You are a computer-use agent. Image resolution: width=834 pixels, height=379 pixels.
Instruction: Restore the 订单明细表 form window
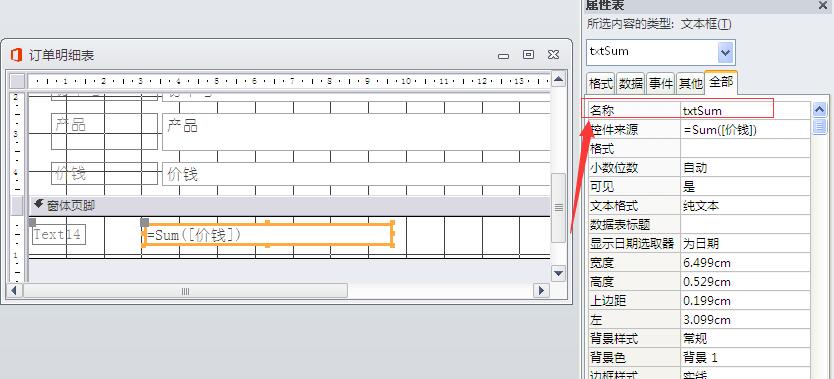pyautogui.click(x=528, y=55)
